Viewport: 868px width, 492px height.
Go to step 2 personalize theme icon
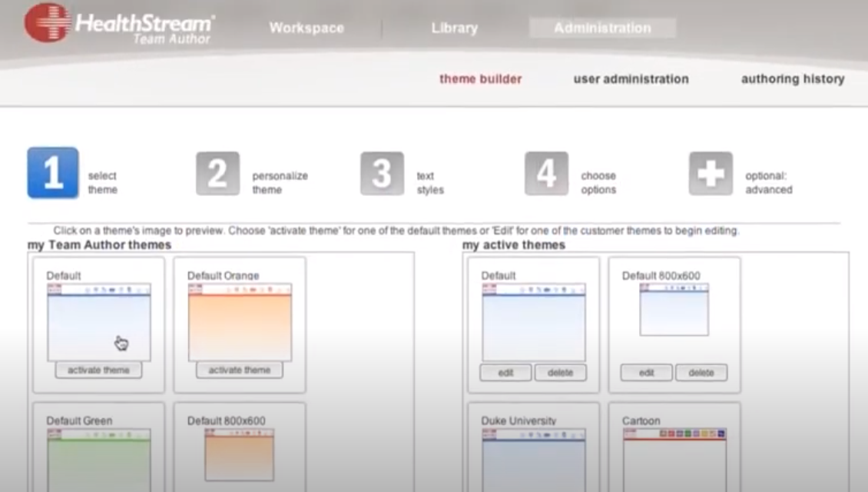point(217,174)
